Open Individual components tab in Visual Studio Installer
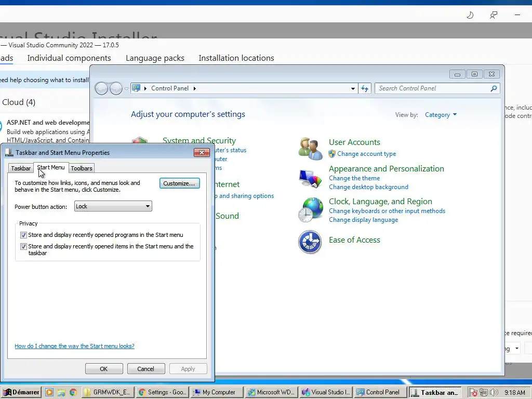 pyautogui.click(x=69, y=58)
